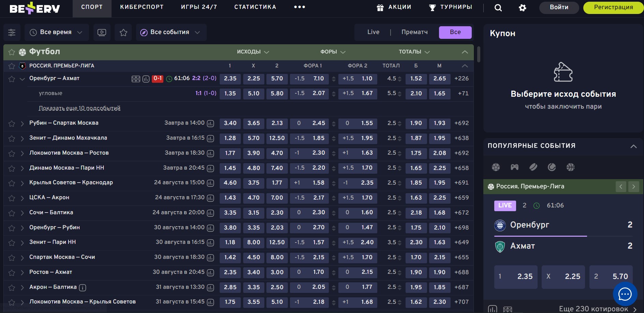Open +226 more markets for Оренбург – Ахмат
The image size is (644, 313).
(462, 79)
